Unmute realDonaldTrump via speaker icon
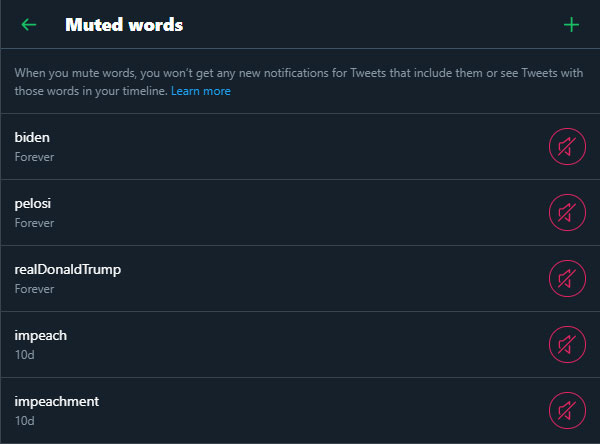 pos(567,279)
